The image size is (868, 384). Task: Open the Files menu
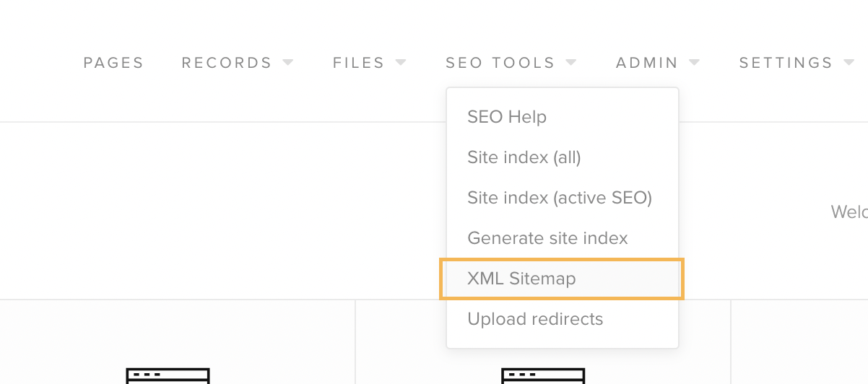pyautogui.click(x=358, y=63)
